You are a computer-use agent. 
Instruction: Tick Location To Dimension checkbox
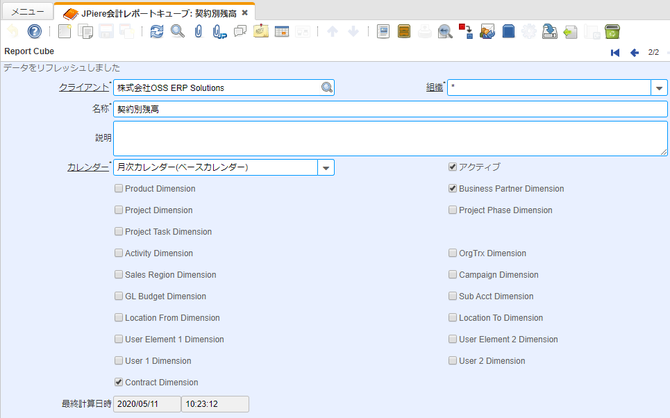[453, 318]
